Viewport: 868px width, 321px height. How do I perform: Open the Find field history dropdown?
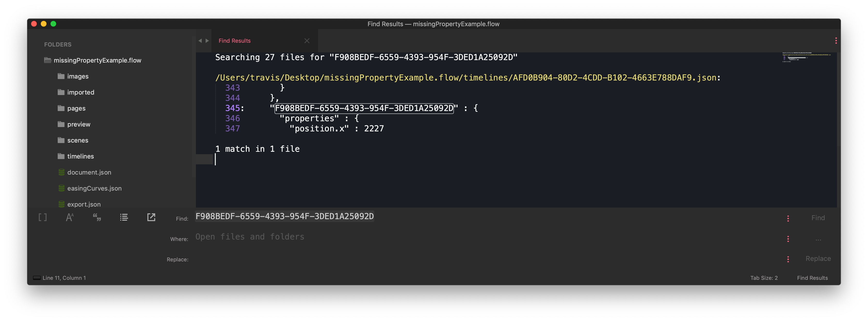(788, 219)
